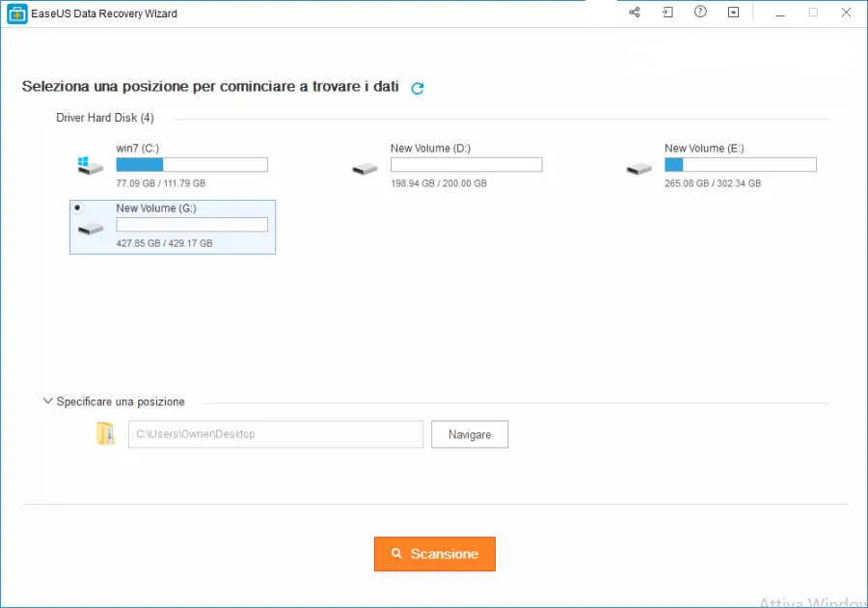
Task: Click the New Volume (D:) label
Action: coord(430,149)
